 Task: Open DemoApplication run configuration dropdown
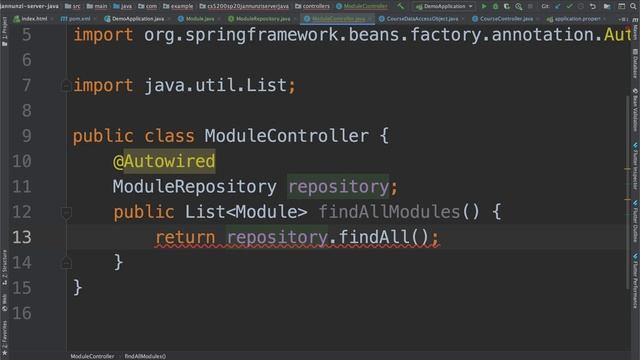444,6
